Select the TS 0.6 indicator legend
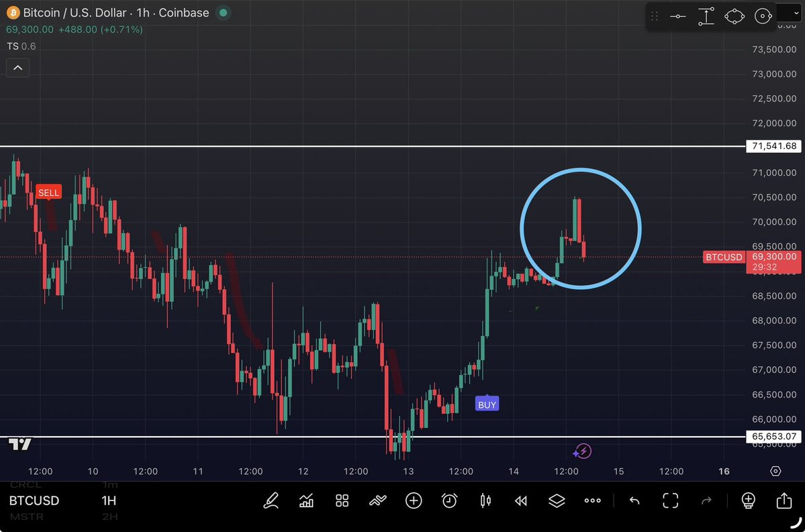The width and height of the screenshot is (805, 532). point(21,46)
